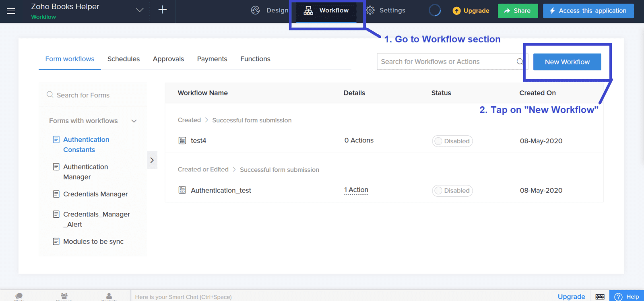Select the Authentication Constants form

tap(86, 144)
